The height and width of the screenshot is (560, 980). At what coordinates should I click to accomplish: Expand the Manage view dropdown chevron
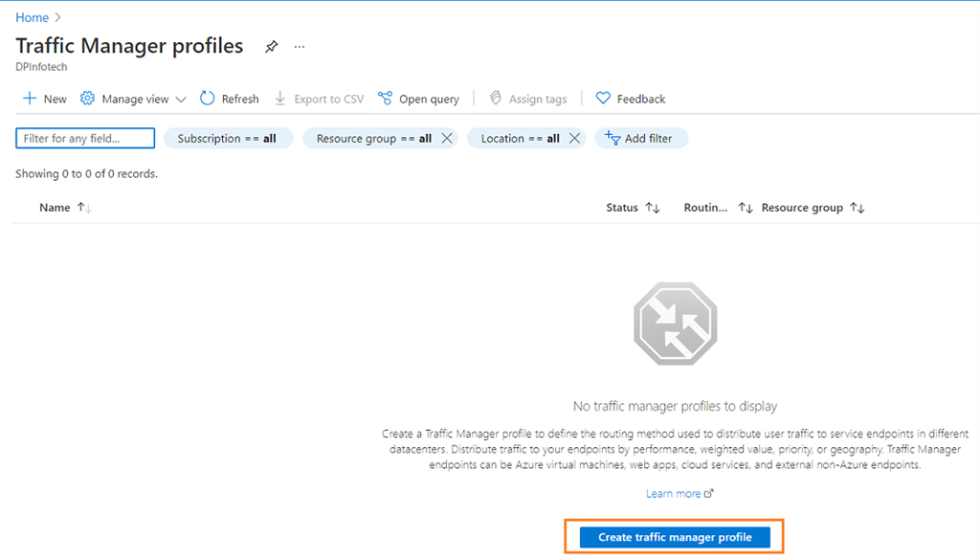[181, 99]
